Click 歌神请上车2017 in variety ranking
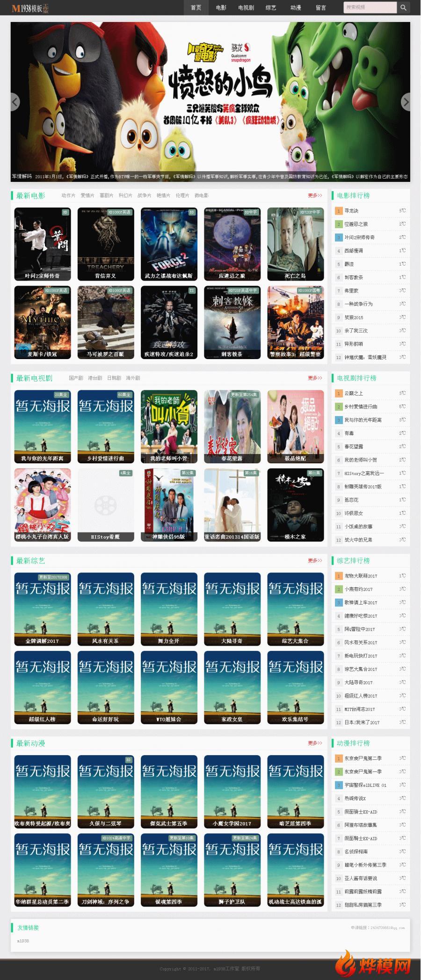This screenshot has height=980, width=421. coord(361,603)
